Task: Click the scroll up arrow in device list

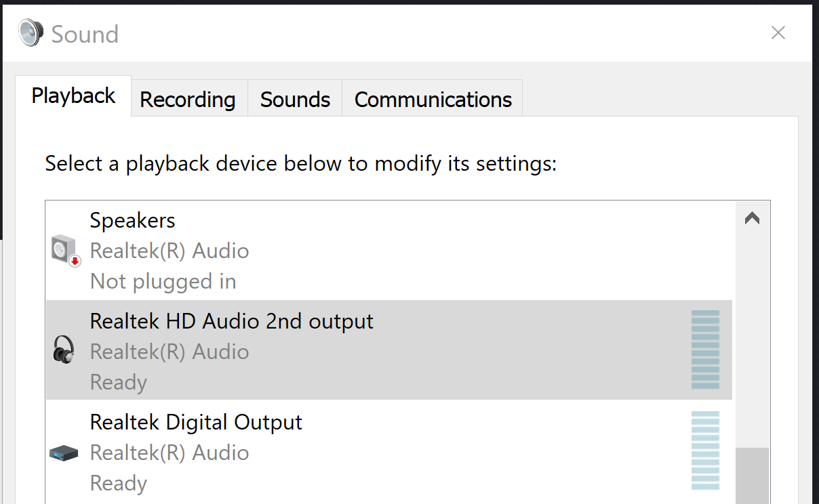Action: (752, 219)
